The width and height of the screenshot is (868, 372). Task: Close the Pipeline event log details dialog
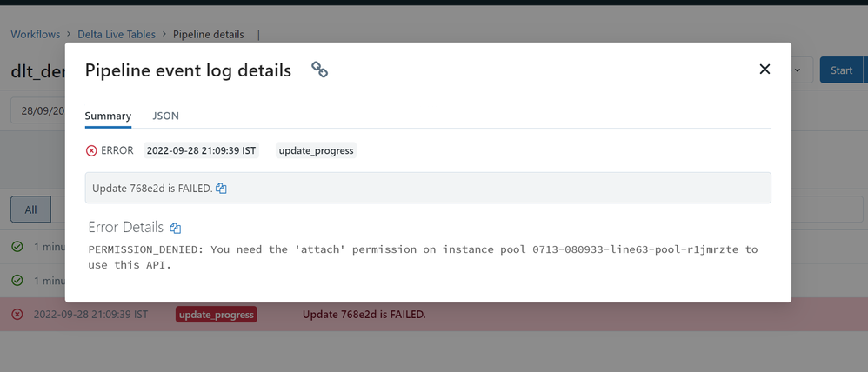tap(765, 70)
